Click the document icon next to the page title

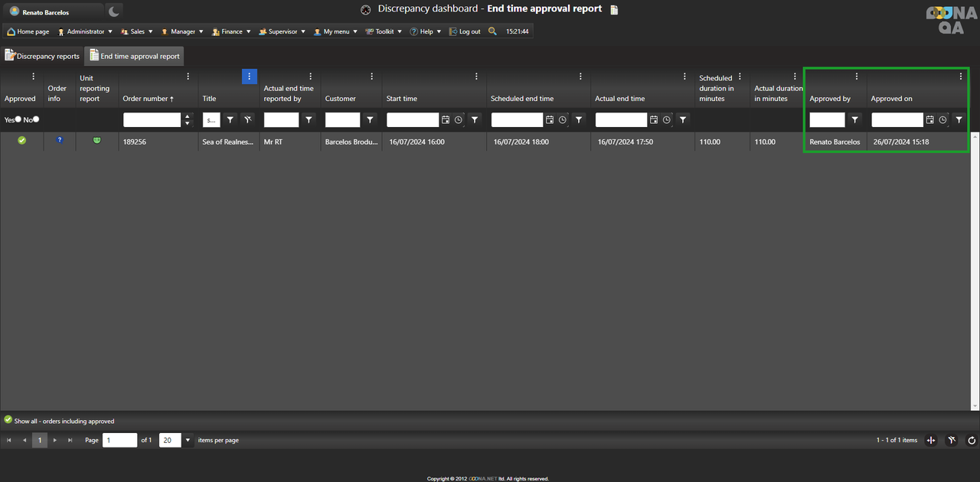click(613, 10)
